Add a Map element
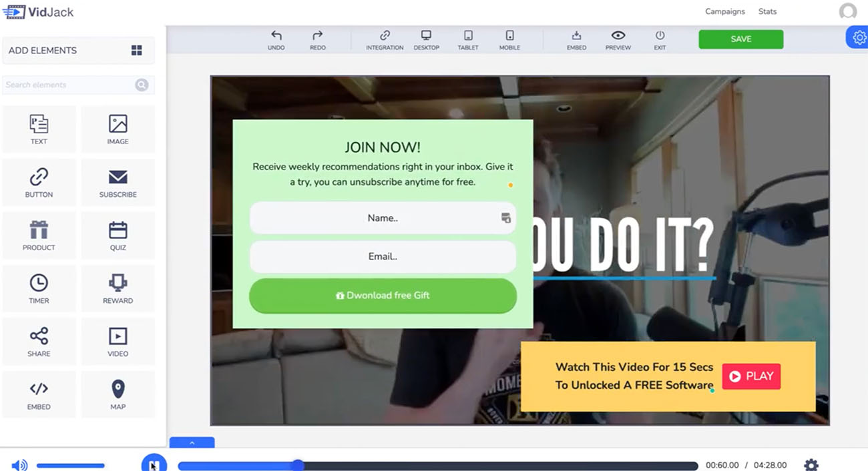This screenshot has height=471, width=868. pyautogui.click(x=118, y=394)
